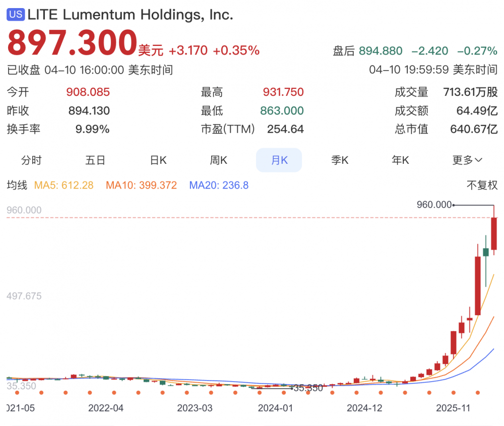504x426 pixels.
Task: Toggle the MA5 moving average line label
Action: pos(64,185)
